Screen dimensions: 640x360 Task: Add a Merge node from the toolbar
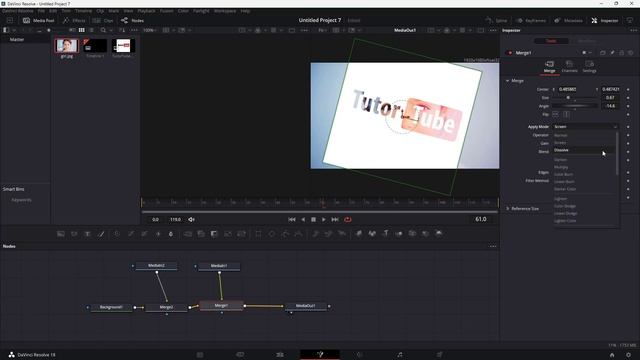coord(188,234)
